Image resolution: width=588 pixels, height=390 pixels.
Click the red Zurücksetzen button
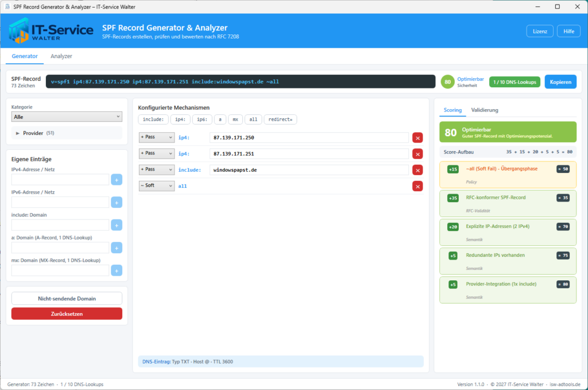coord(67,314)
